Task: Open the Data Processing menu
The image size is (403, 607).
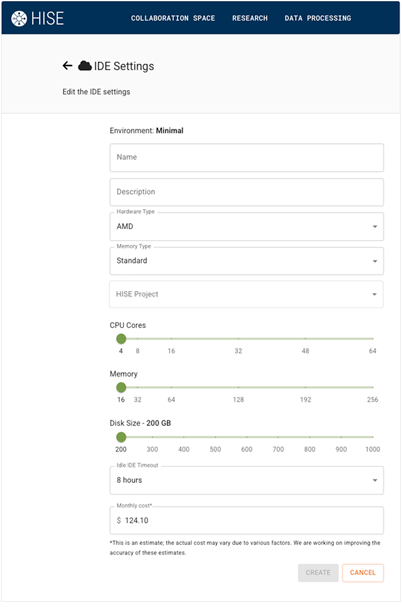Action: tap(318, 18)
